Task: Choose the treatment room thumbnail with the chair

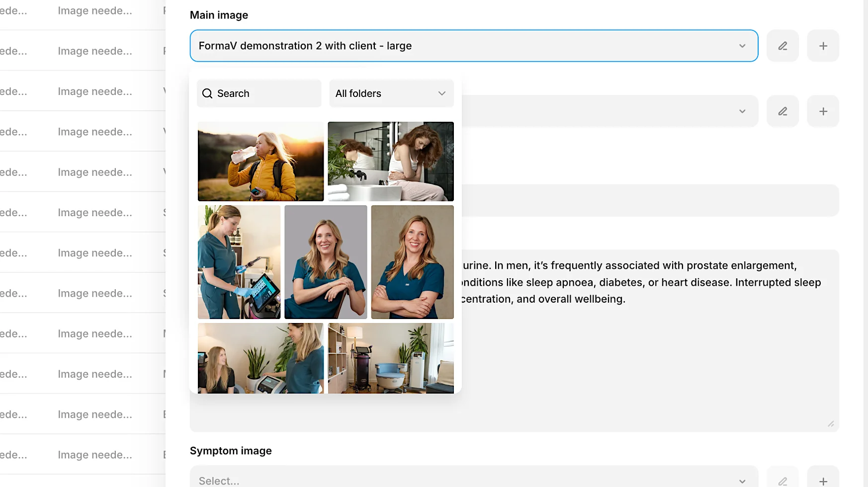Action: click(x=390, y=358)
